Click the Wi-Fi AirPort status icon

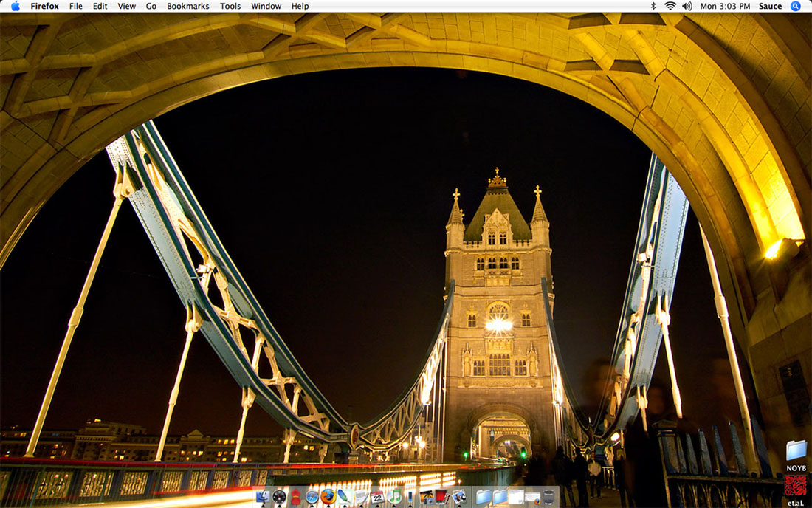point(670,6)
